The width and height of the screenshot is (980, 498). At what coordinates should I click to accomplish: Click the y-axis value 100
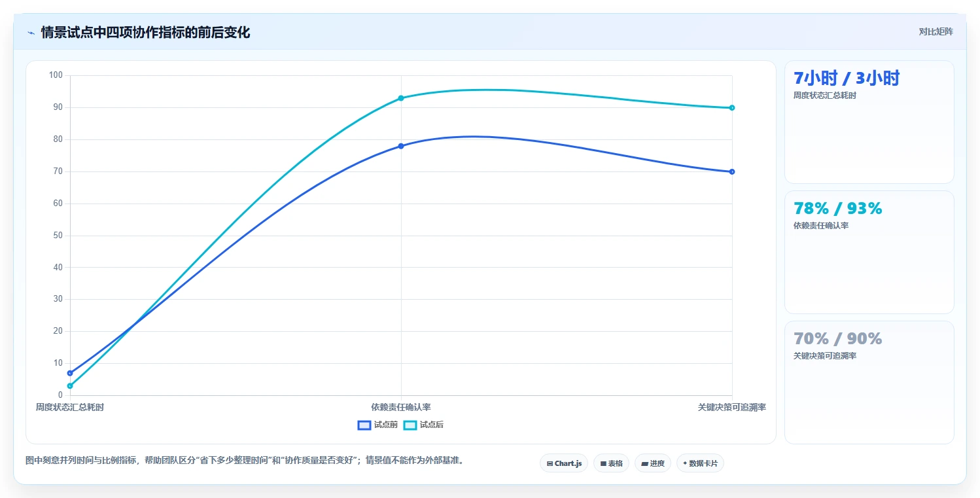click(56, 75)
